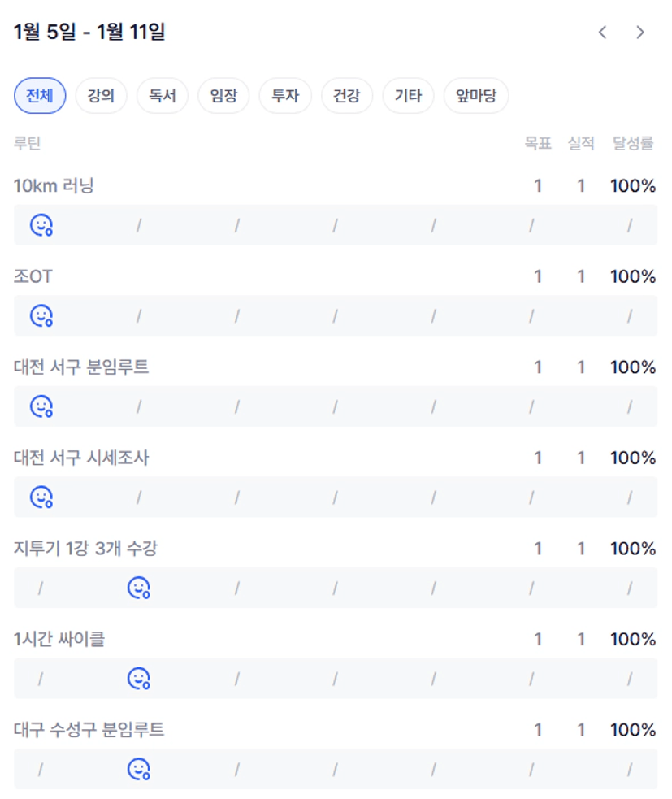The image size is (672, 799).
Task: Switch to the 앞마당 tab
Action: pyautogui.click(x=476, y=96)
